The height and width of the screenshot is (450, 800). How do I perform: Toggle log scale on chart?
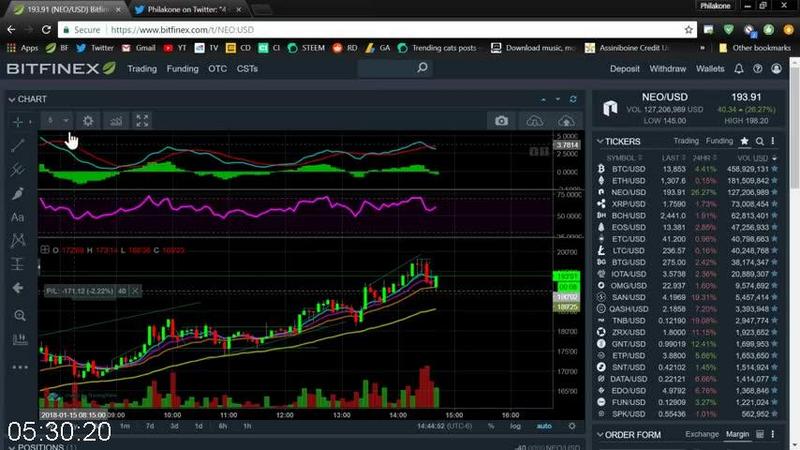pos(515,426)
